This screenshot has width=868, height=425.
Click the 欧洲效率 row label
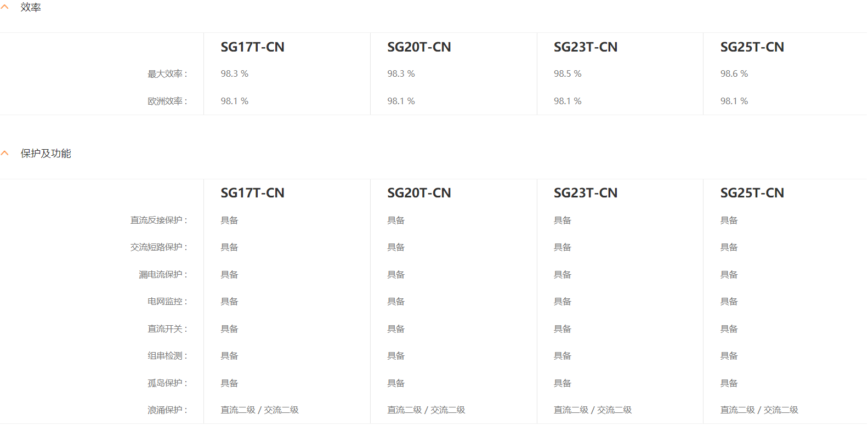coord(167,101)
